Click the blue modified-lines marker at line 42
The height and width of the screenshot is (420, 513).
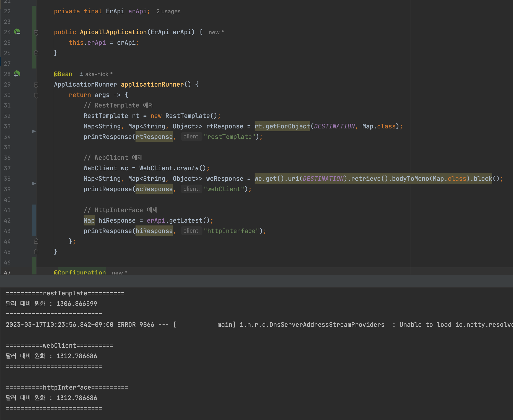click(x=34, y=220)
